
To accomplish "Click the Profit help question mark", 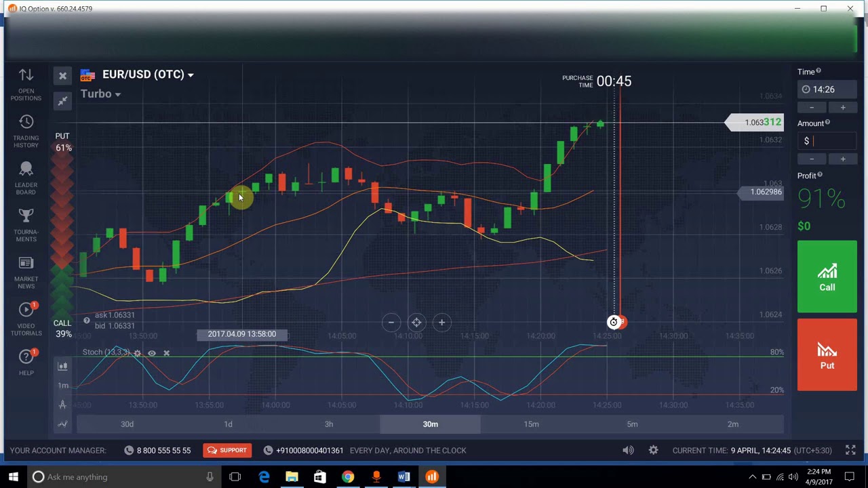I will [820, 175].
